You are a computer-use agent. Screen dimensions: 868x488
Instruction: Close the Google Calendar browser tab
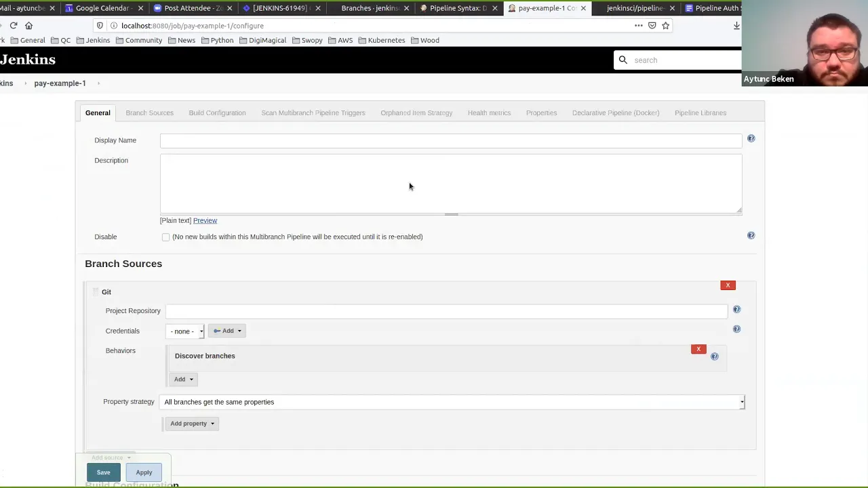(140, 8)
